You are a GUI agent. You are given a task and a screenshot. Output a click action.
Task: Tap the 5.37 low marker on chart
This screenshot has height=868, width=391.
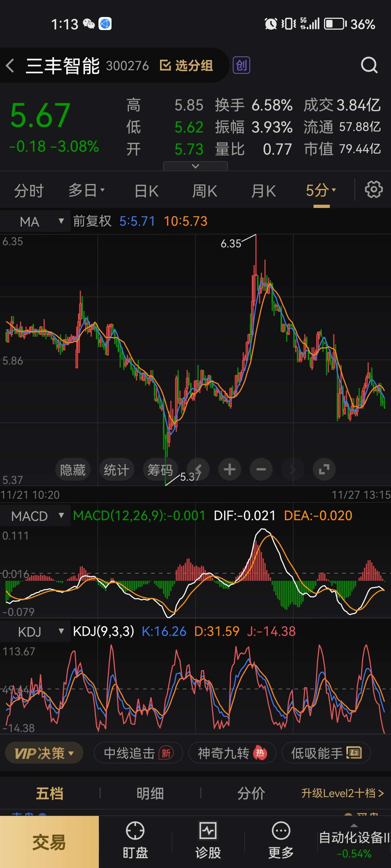coord(190,477)
